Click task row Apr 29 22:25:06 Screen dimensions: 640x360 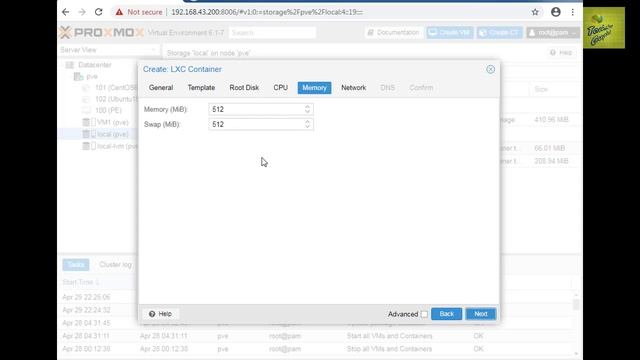(x=86, y=297)
